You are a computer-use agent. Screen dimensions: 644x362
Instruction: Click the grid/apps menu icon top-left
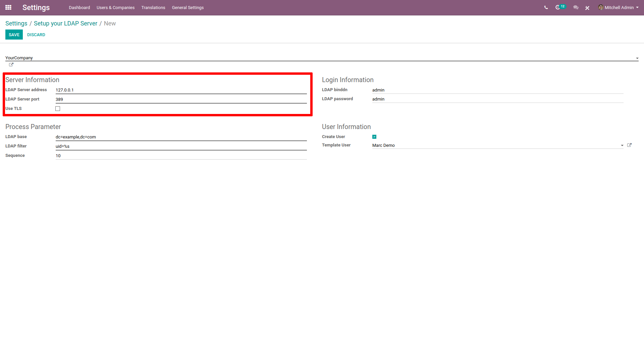pyautogui.click(x=8, y=7)
